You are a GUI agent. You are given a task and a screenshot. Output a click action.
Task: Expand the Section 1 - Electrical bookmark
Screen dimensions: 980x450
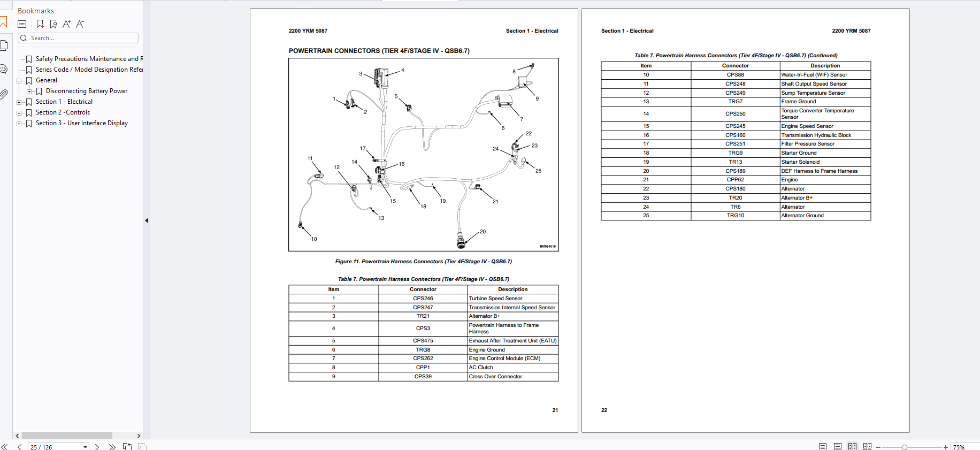(19, 102)
